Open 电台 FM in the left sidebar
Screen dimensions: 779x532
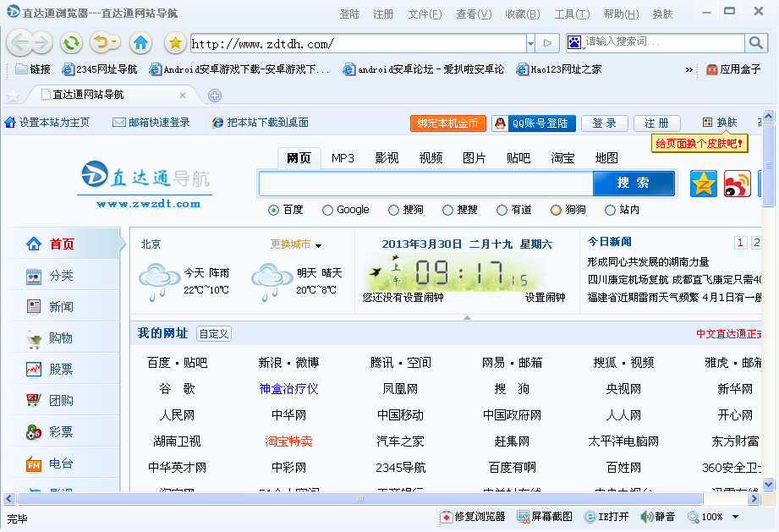pyautogui.click(x=62, y=463)
